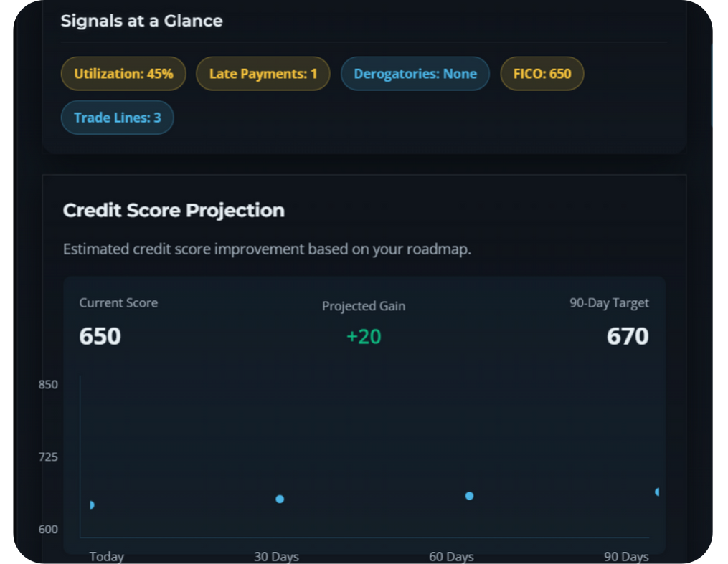
Task: Click the 725 y-axis label
Action: (48, 457)
